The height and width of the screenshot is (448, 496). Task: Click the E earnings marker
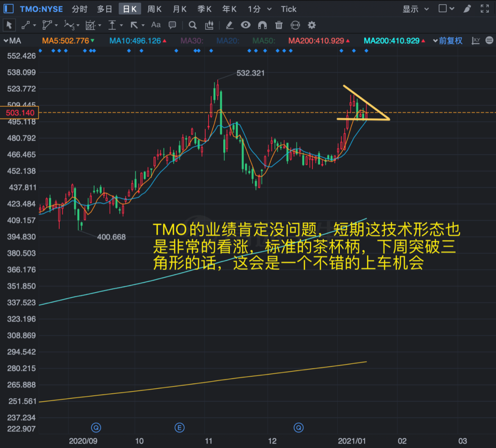click(x=180, y=428)
